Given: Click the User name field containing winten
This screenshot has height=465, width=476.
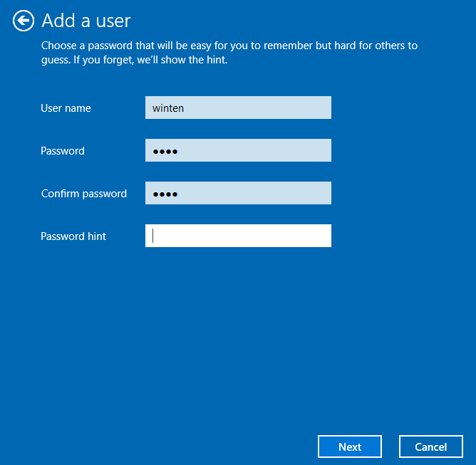Looking at the screenshot, I should pyautogui.click(x=238, y=108).
